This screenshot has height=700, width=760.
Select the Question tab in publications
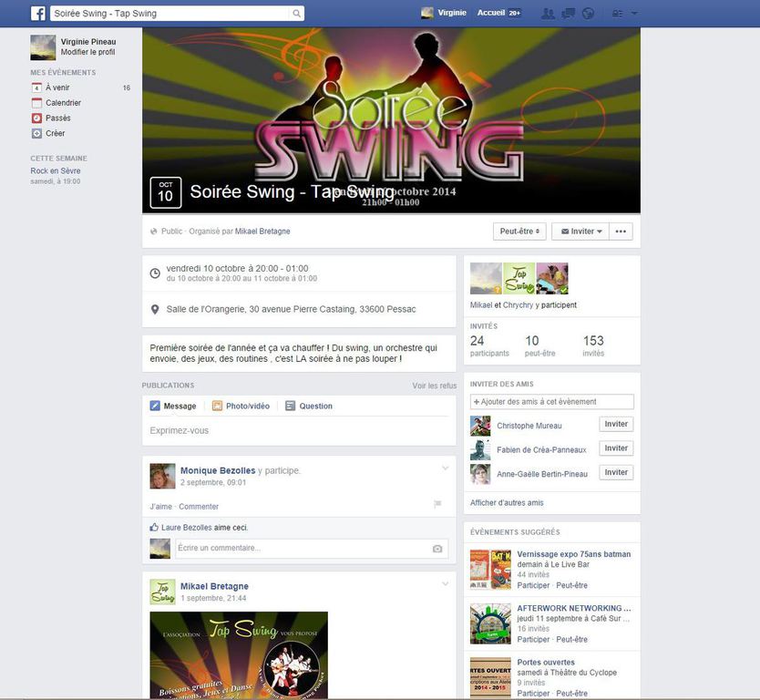click(309, 407)
